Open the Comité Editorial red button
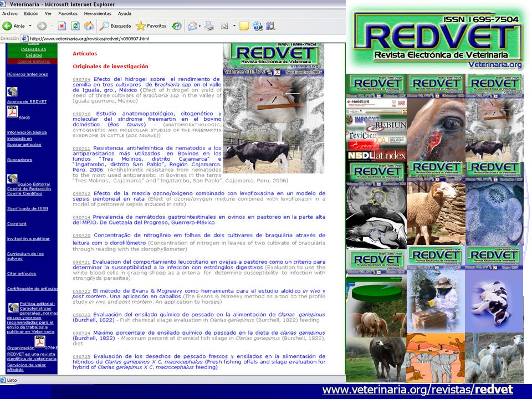 pos(33,62)
